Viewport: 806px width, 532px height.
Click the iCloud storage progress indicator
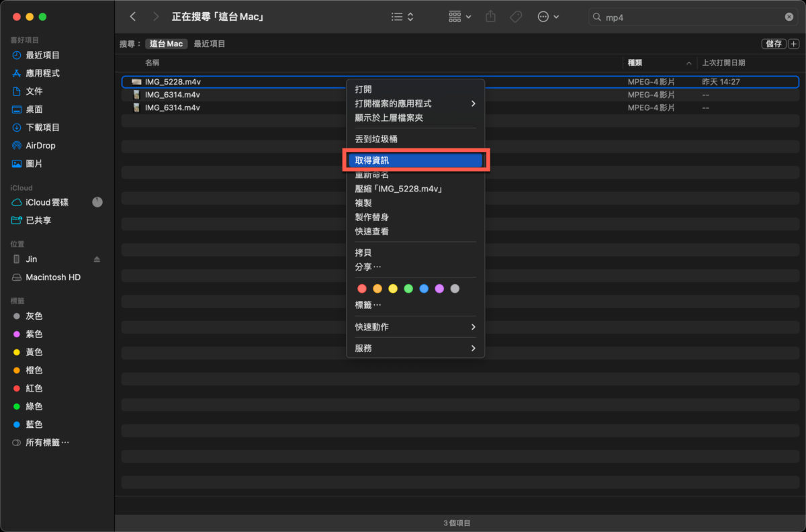point(97,202)
